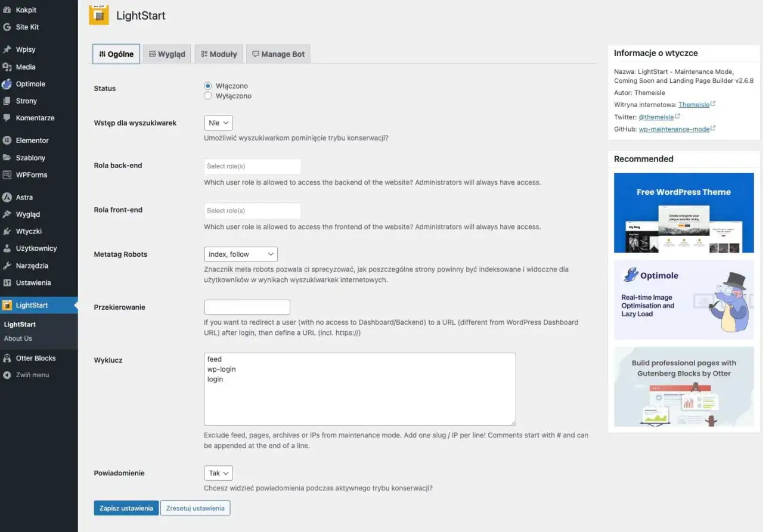Click the LightStart icon in sidebar

[x=7, y=305]
